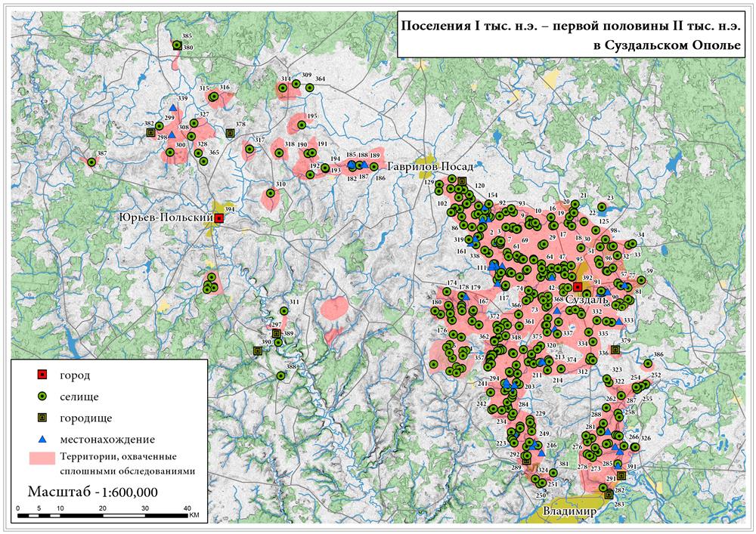Click the Гаврилов Посад town label
The width and height of the screenshot is (756, 534).
(430, 166)
